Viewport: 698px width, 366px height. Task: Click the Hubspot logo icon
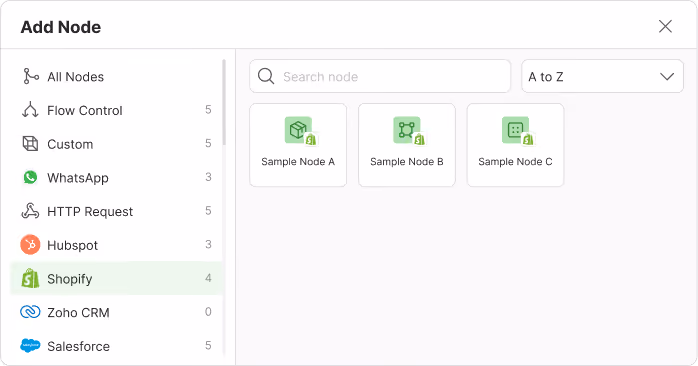click(30, 244)
